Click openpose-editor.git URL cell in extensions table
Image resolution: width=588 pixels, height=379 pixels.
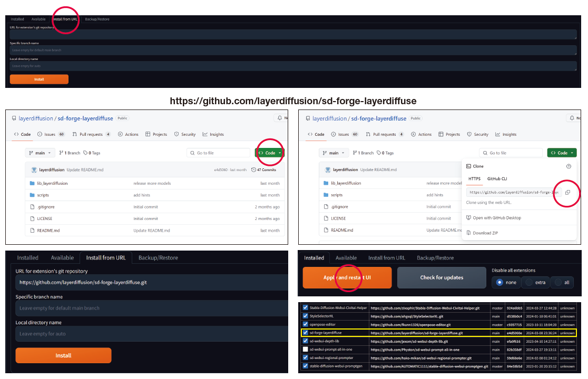[429, 325]
